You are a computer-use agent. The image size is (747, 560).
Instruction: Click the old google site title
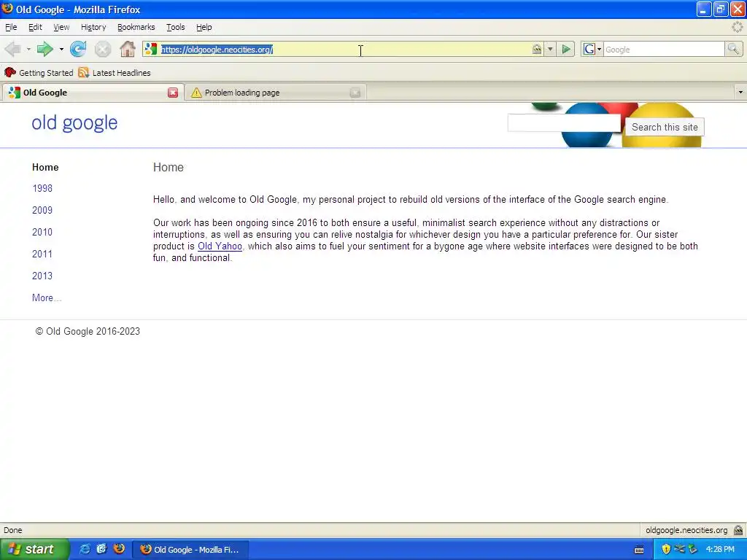(x=74, y=122)
